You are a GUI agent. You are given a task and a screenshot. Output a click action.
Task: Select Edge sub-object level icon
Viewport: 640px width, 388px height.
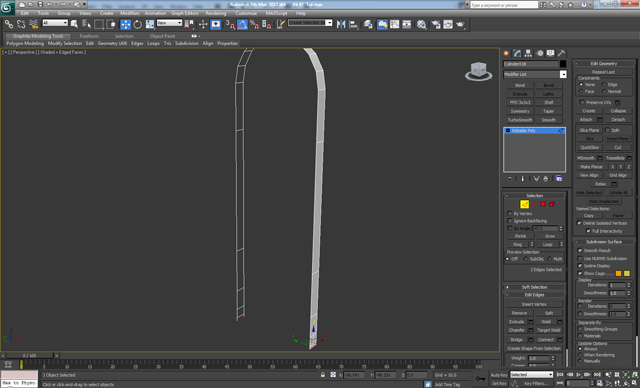coord(524,204)
